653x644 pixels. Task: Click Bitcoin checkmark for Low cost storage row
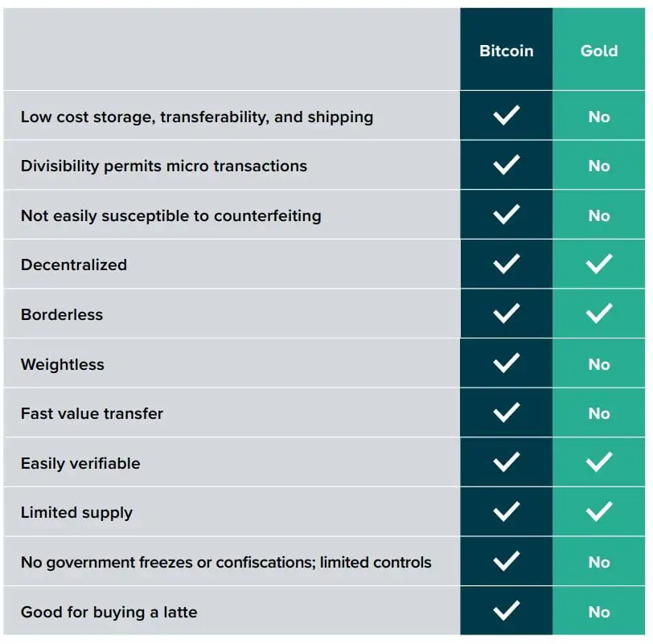pos(506,116)
